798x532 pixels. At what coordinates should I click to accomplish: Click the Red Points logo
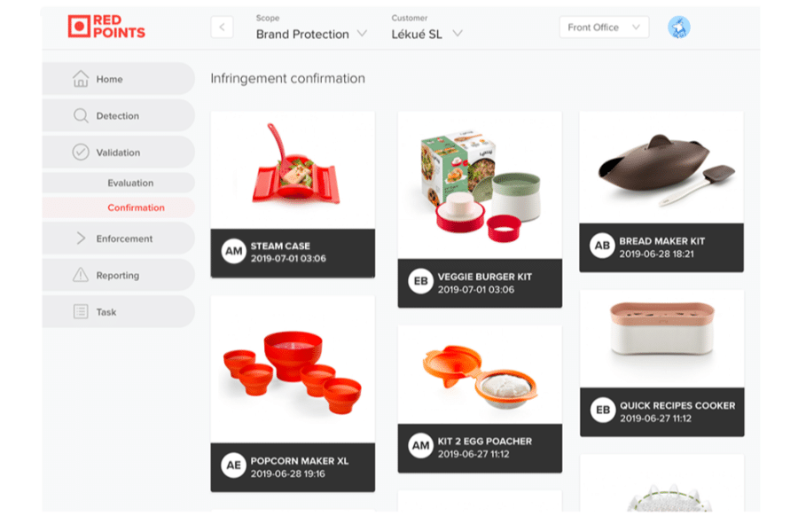[x=106, y=27]
